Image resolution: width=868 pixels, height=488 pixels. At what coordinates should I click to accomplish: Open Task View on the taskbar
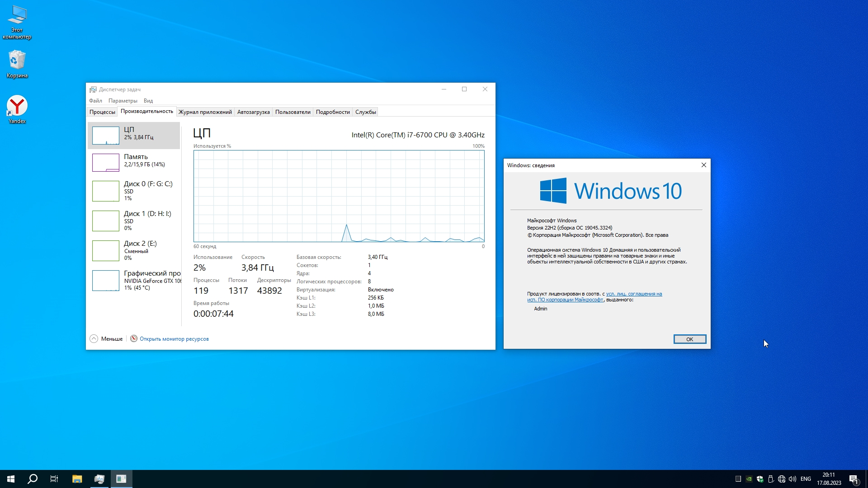[x=54, y=479]
